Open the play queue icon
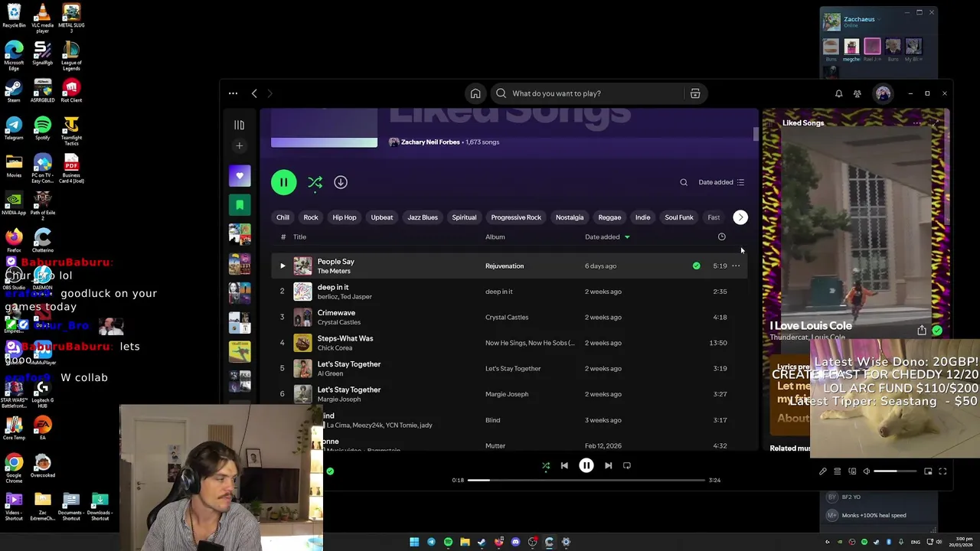980x551 pixels. tap(838, 471)
